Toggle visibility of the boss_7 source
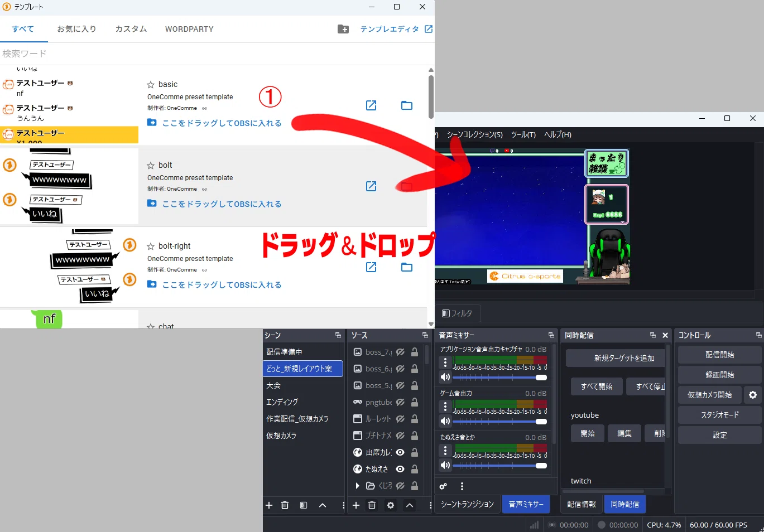 pyautogui.click(x=400, y=352)
